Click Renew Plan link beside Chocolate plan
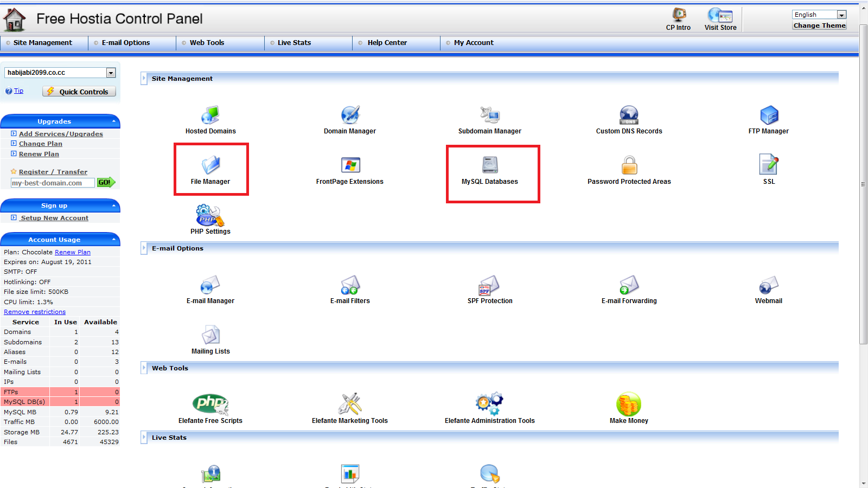 [x=73, y=252]
